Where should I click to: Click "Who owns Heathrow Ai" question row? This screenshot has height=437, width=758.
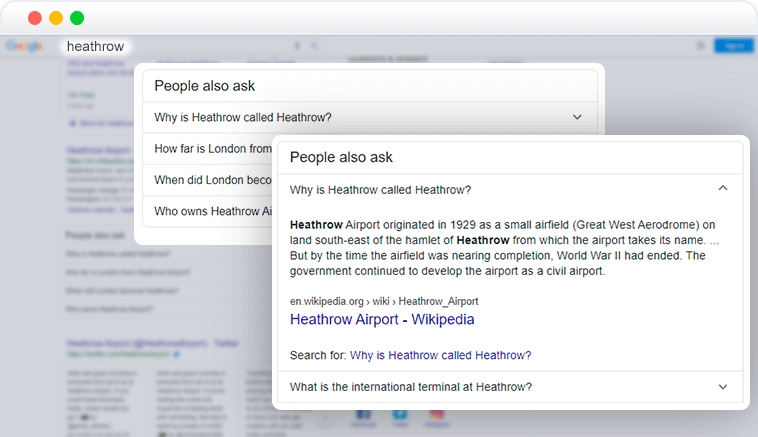pos(208,212)
